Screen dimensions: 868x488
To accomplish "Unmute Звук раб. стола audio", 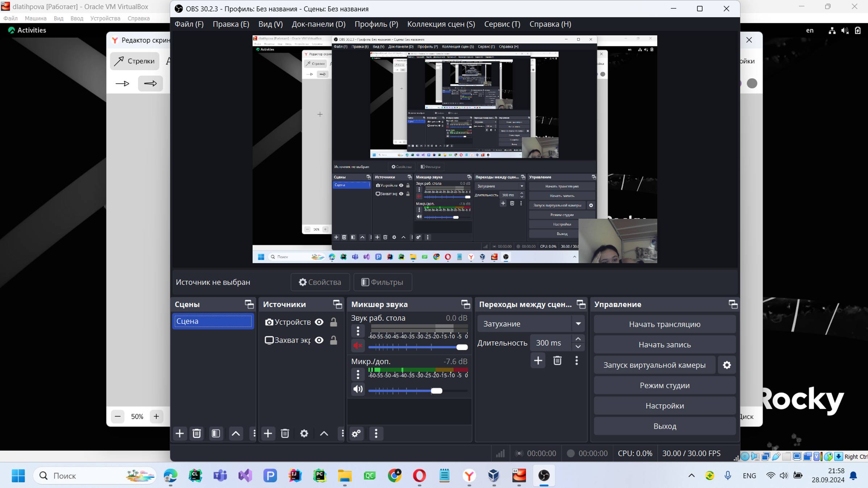I will point(358,346).
